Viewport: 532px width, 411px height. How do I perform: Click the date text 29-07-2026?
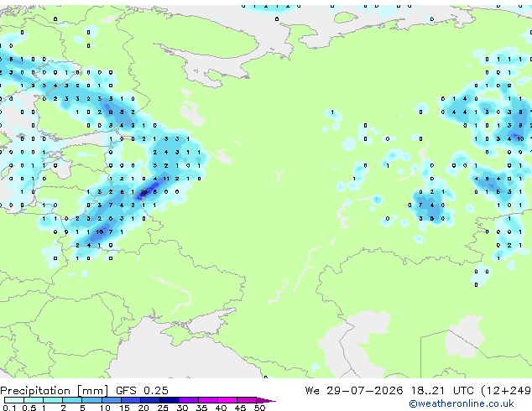[x=365, y=391]
